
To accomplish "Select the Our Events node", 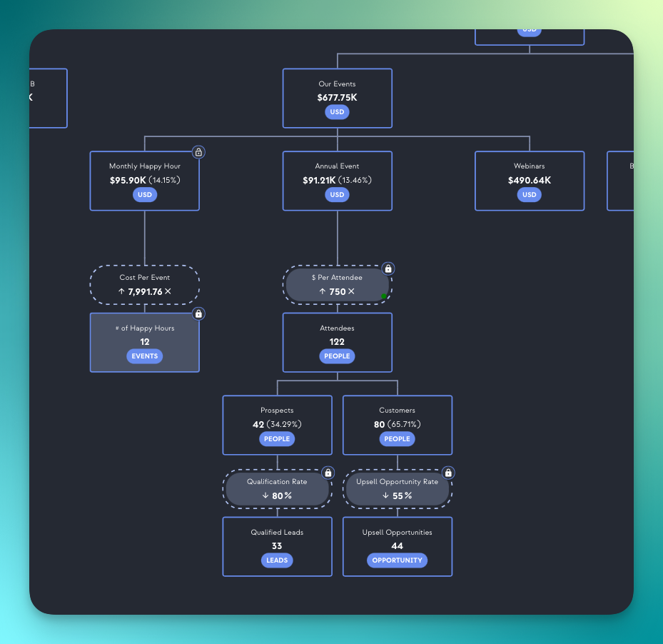I will click(337, 98).
